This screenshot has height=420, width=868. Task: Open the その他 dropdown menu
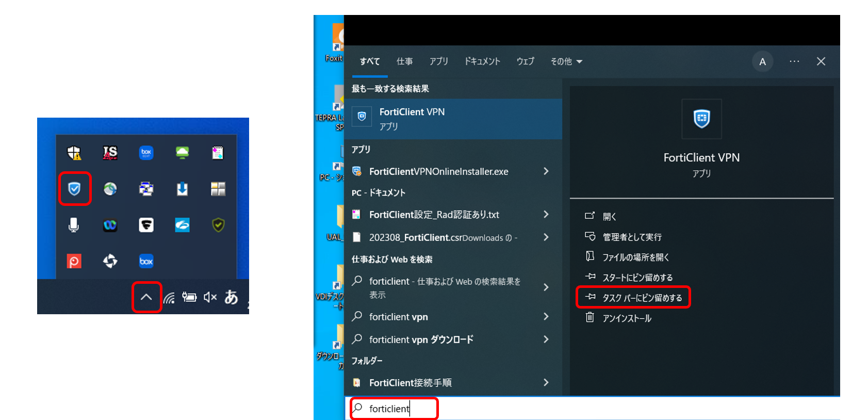[566, 61]
